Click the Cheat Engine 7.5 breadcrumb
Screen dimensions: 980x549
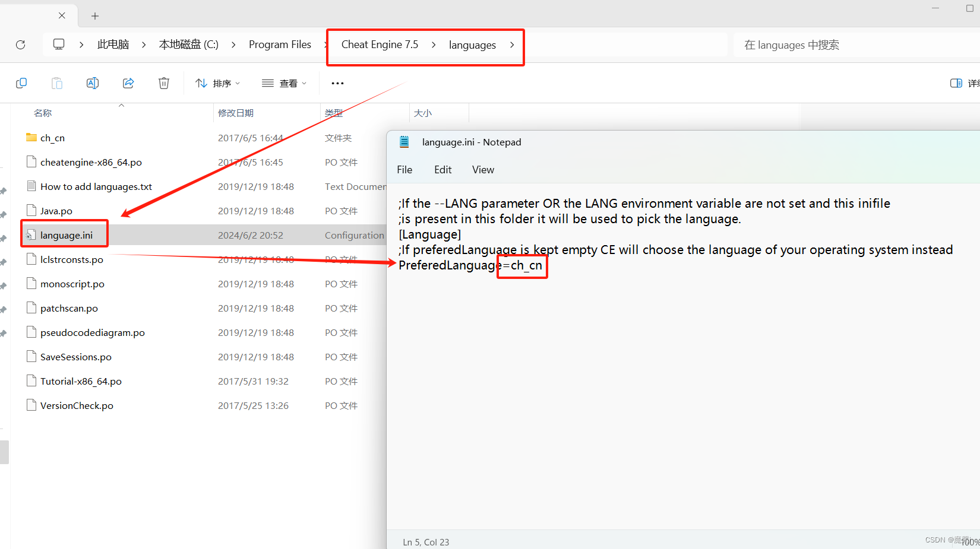[x=380, y=45]
